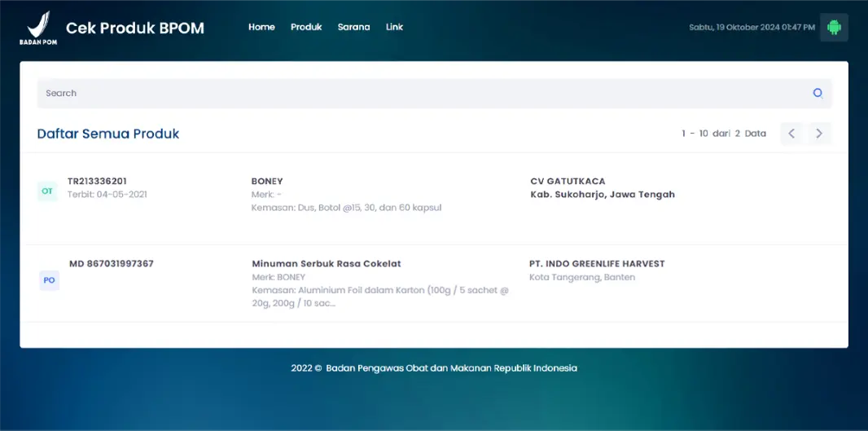Open the Sarana menu
This screenshot has width=868, height=431.
coord(353,27)
